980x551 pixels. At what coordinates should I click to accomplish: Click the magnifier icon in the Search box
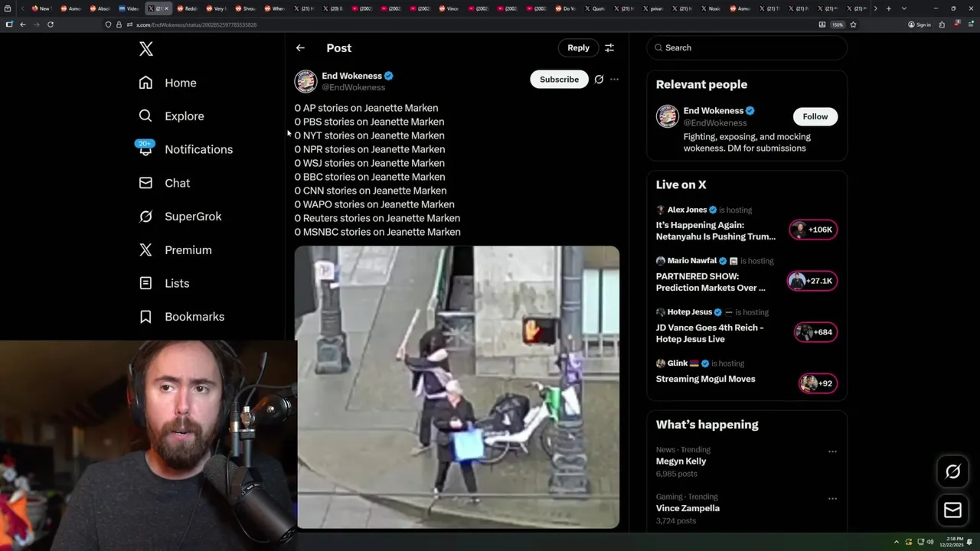(658, 47)
